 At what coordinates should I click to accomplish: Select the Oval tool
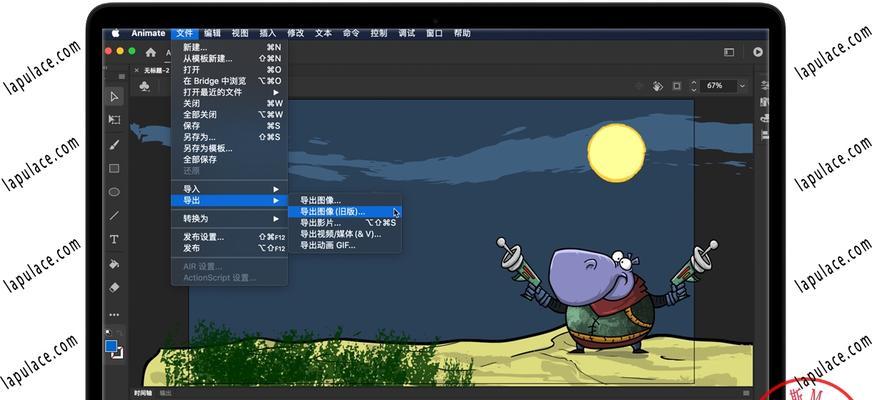pyautogui.click(x=115, y=192)
